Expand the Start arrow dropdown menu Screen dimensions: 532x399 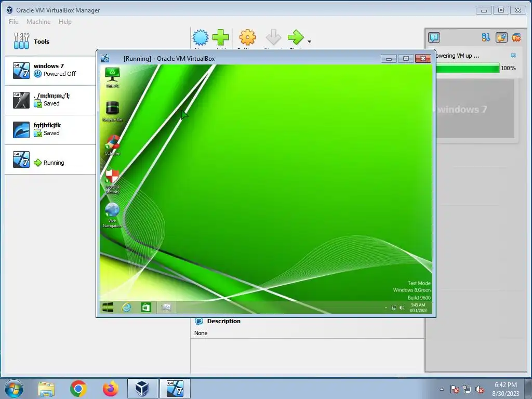click(309, 42)
